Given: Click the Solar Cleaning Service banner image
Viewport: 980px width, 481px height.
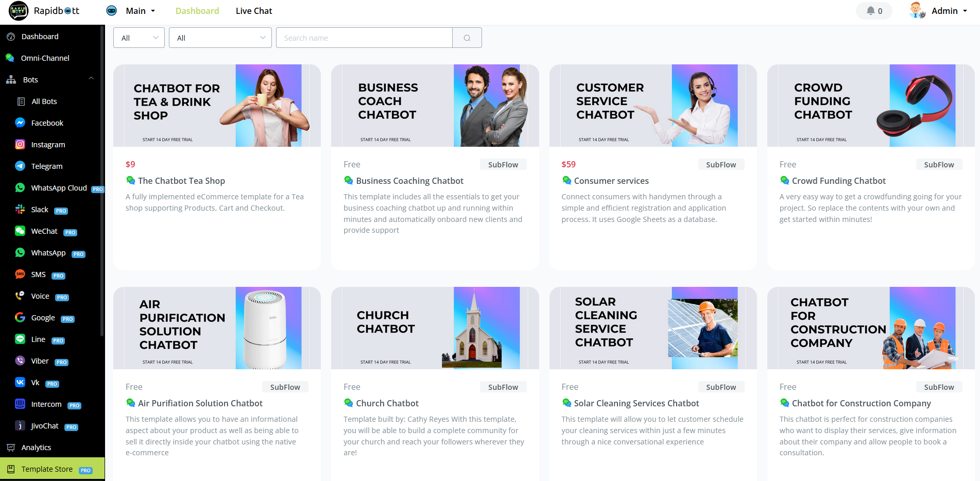Looking at the screenshot, I should point(653,328).
